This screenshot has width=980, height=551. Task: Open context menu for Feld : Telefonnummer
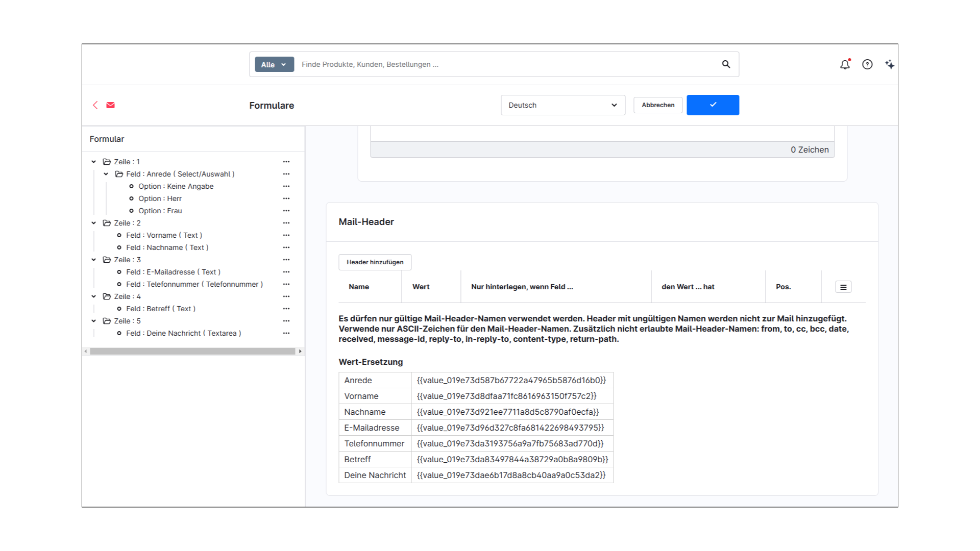286,284
